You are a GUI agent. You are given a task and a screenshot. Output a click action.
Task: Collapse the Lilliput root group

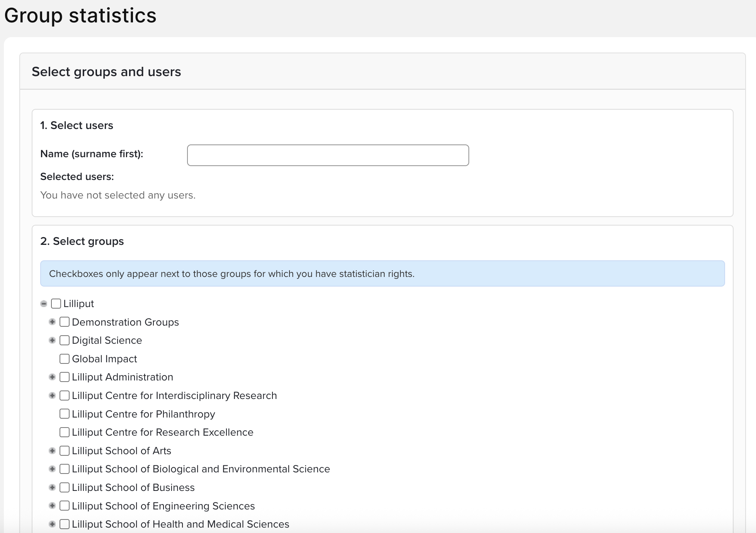[44, 304]
